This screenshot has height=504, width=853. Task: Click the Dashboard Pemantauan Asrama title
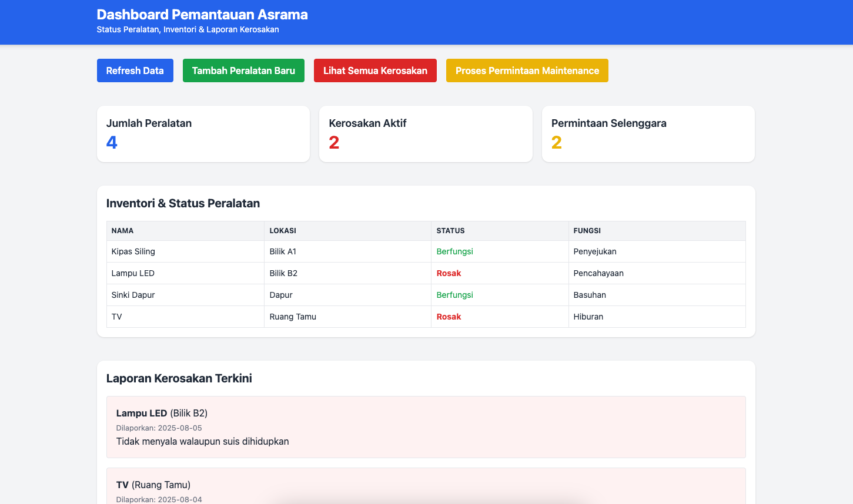(202, 15)
